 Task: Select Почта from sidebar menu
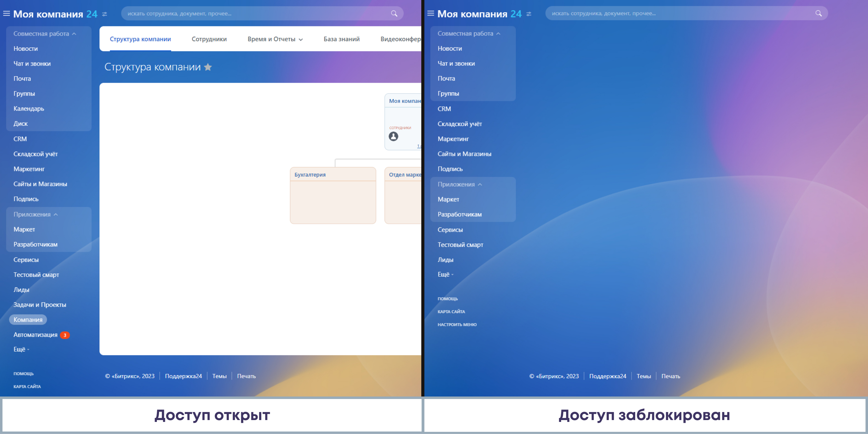coord(22,78)
